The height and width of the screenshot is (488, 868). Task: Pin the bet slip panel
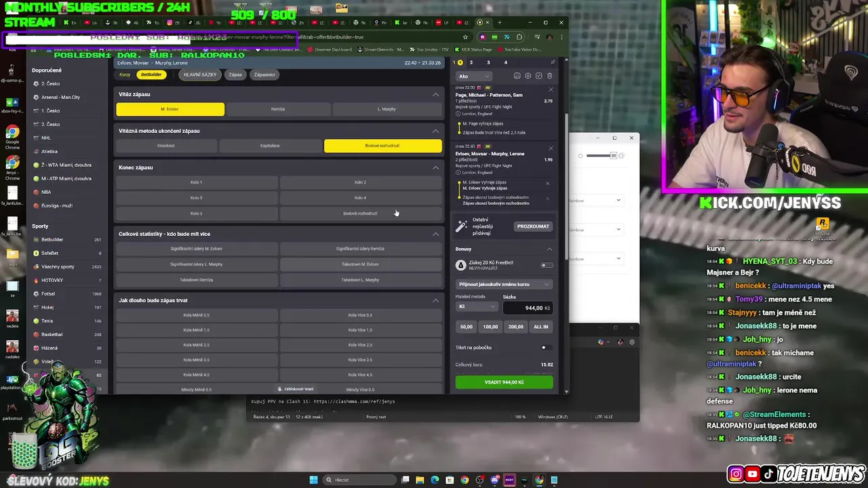(x=553, y=62)
